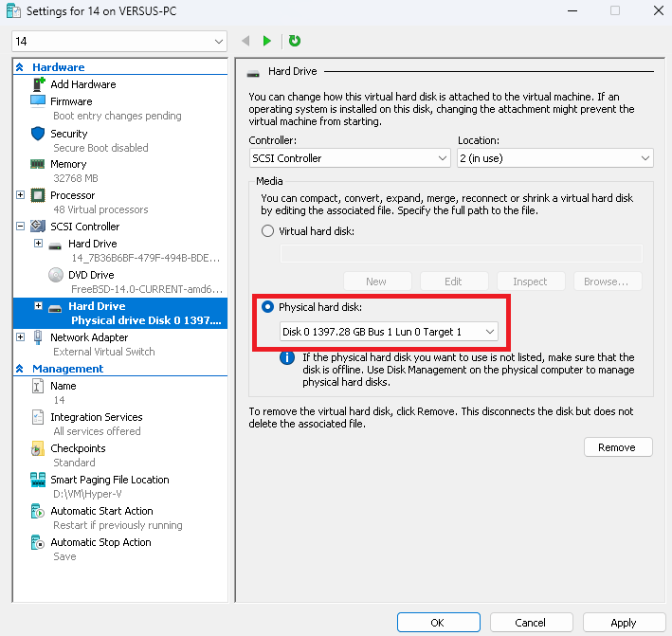Click the Automatic Start Action icon
The height and width of the screenshot is (636, 672).
coord(38,511)
